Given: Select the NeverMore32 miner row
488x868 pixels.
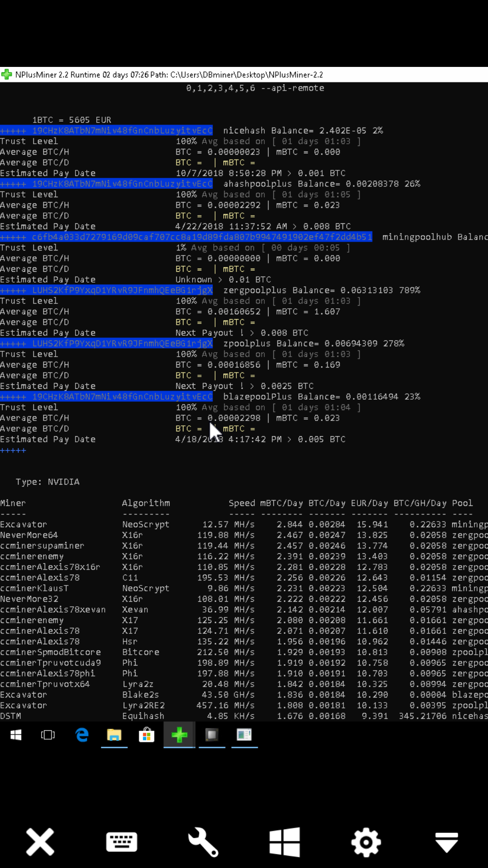Looking at the screenshot, I should 244,599.
